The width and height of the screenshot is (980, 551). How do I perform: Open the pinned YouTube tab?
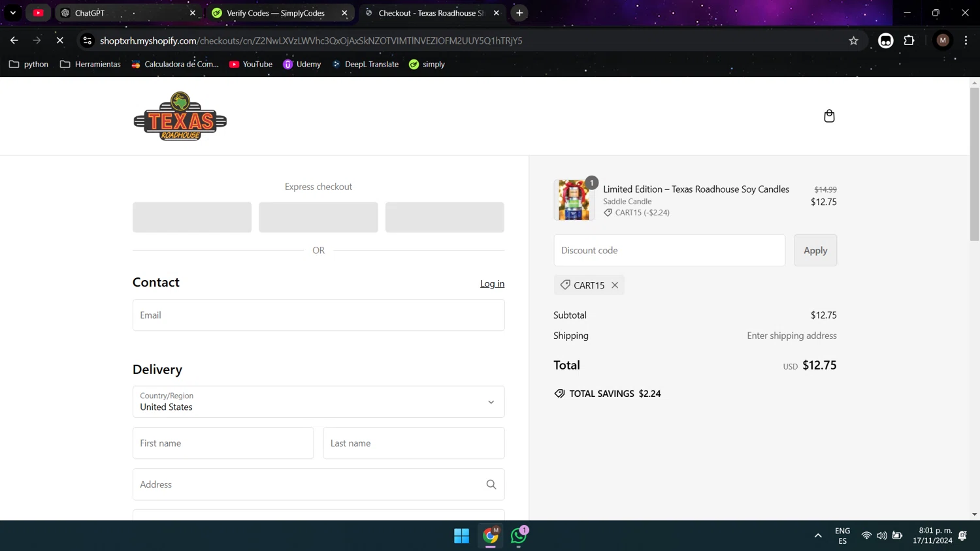click(39, 13)
